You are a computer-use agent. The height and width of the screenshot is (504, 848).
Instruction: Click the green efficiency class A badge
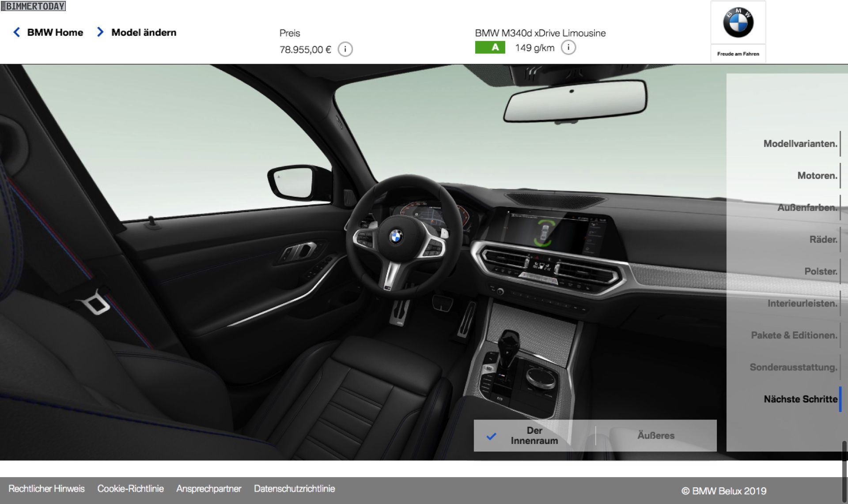click(x=490, y=47)
